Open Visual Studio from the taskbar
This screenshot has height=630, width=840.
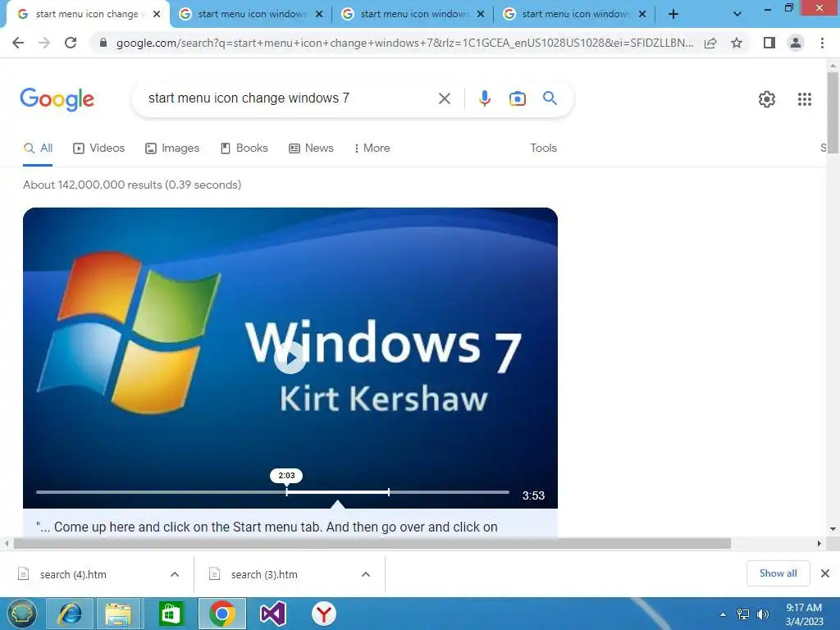(272, 614)
